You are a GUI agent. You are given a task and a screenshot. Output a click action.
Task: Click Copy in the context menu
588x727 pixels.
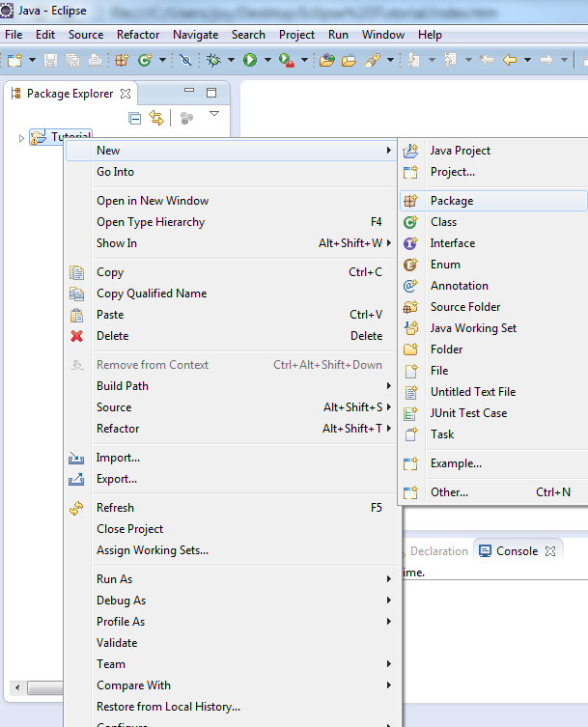(232, 272)
